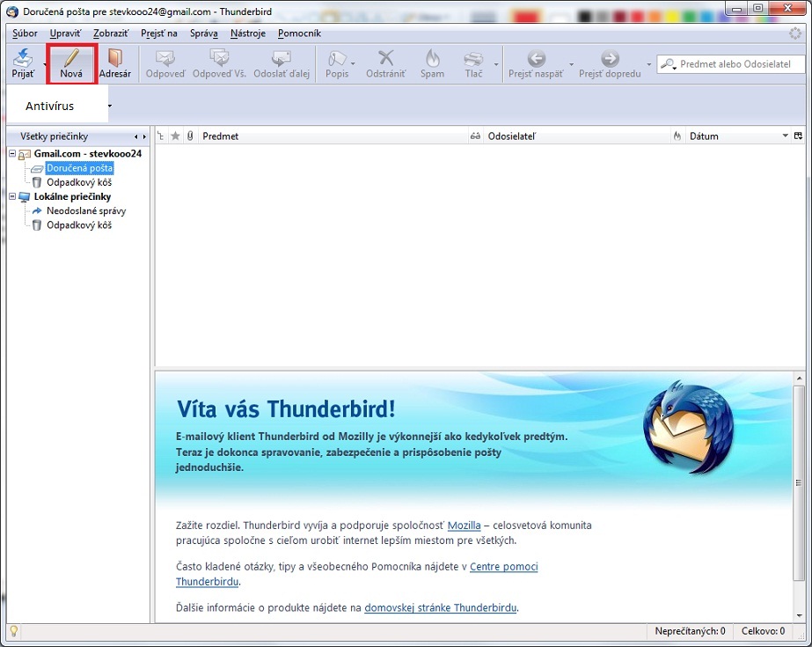Sort messages by Dátum column

pyautogui.click(x=738, y=136)
